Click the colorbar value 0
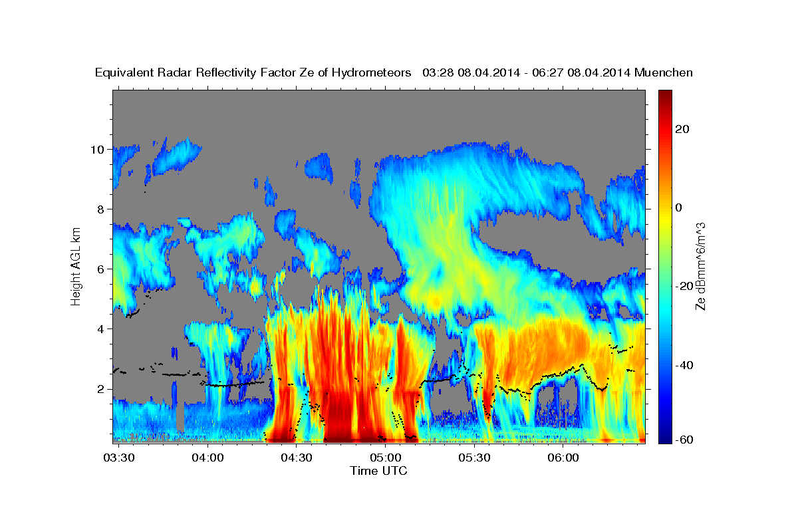 679,207
